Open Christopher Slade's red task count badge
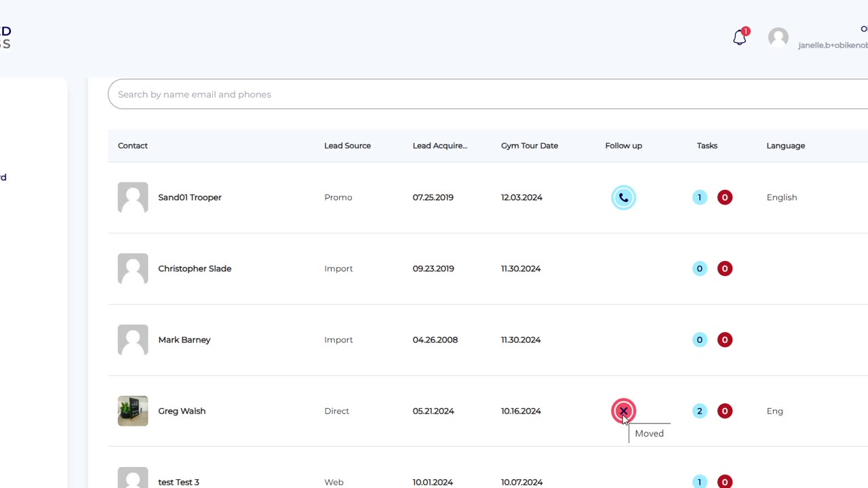This screenshot has width=868, height=488. click(x=725, y=269)
